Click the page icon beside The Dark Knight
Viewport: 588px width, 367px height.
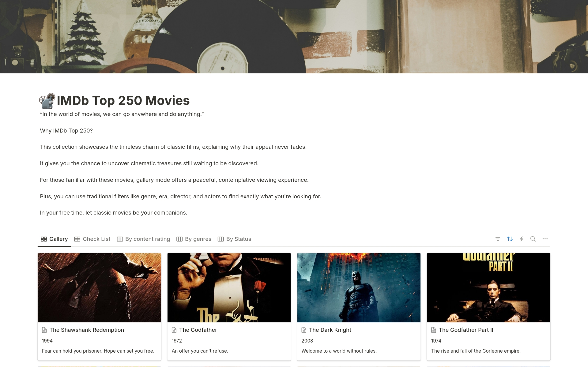(x=303, y=330)
